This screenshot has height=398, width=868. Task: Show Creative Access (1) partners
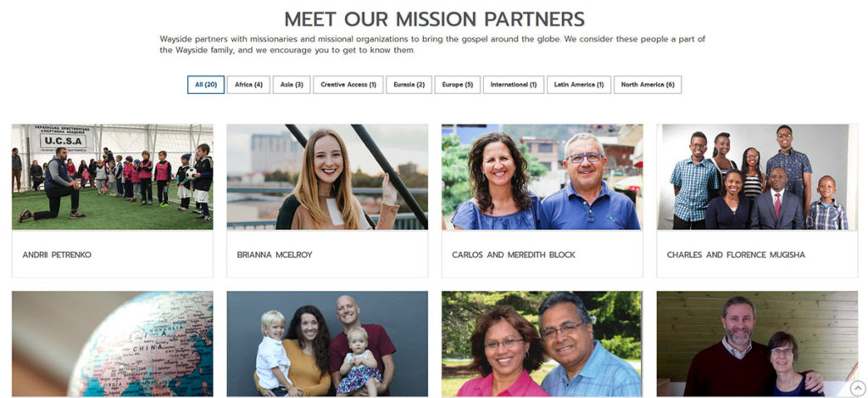click(348, 85)
